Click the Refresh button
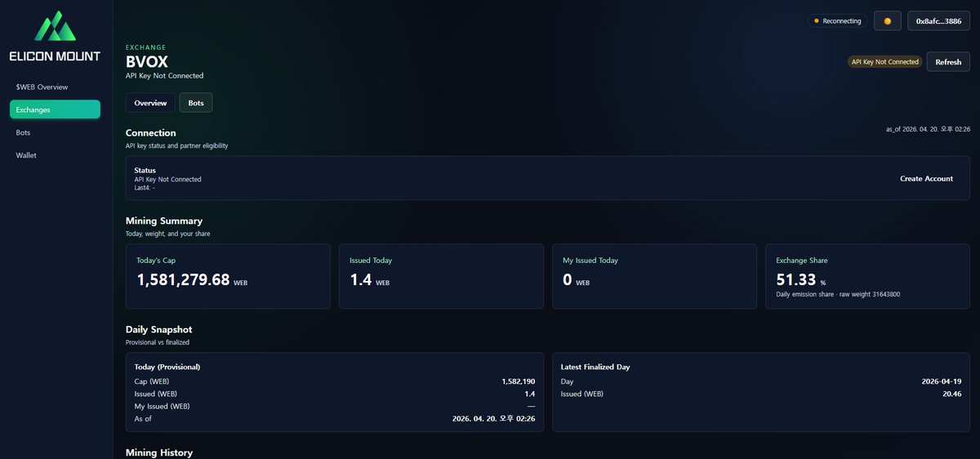The width and height of the screenshot is (980, 459). tap(948, 62)
